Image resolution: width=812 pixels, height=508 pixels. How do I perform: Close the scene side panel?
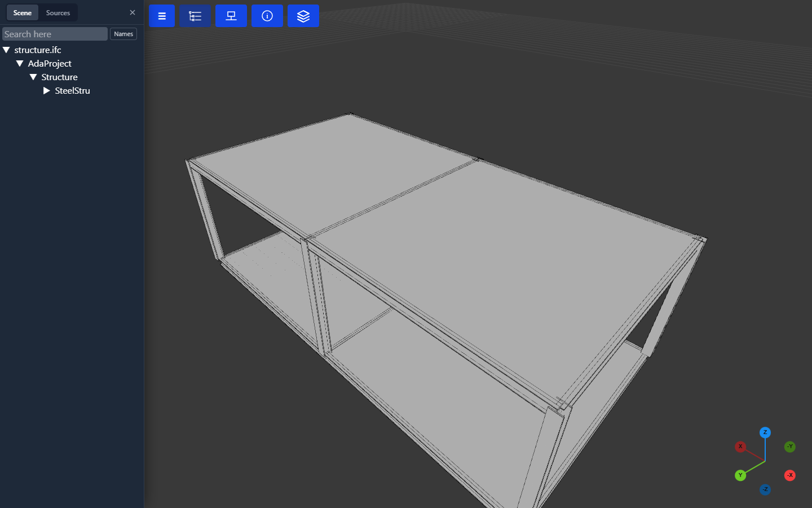coord(133,12)
